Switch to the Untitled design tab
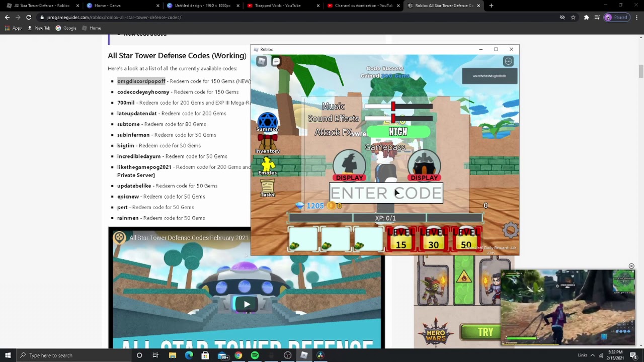The width and height of the screenshot is (644, 362). click(203, 6)
